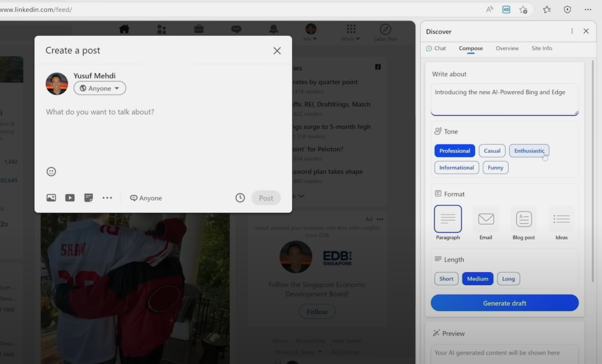602x364 pixels.
Task: Open the My Network icon
Action: [x=162, y=29]
